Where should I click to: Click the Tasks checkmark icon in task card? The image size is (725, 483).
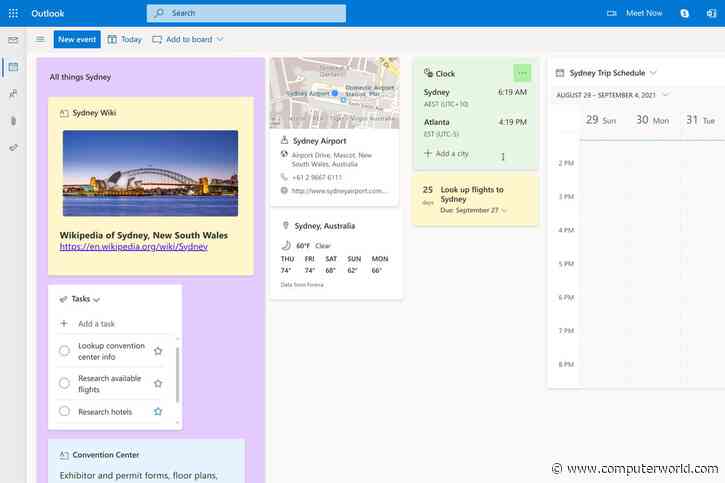[63, 299]
